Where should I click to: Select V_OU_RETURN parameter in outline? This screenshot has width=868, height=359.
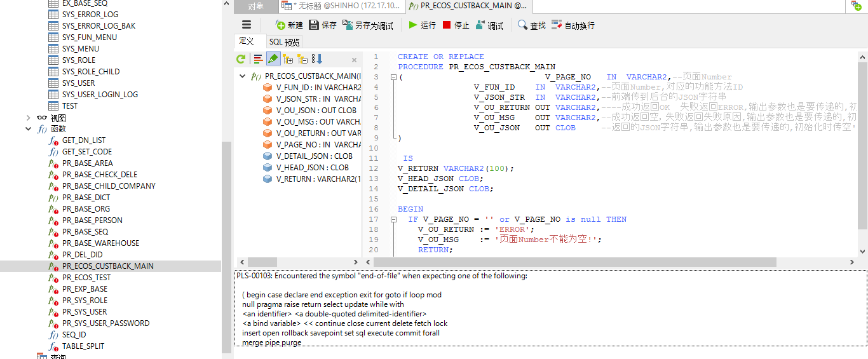pyautogui.click(x=311, y=133)
